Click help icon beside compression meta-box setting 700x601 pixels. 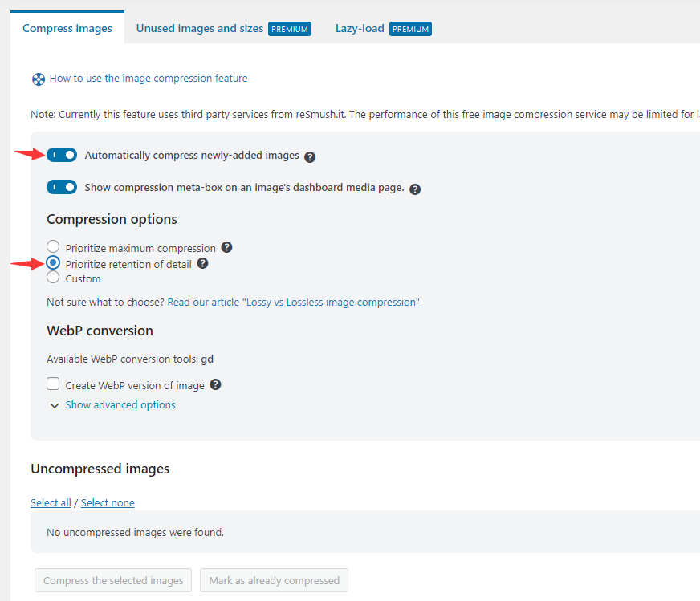click(415, 189)
